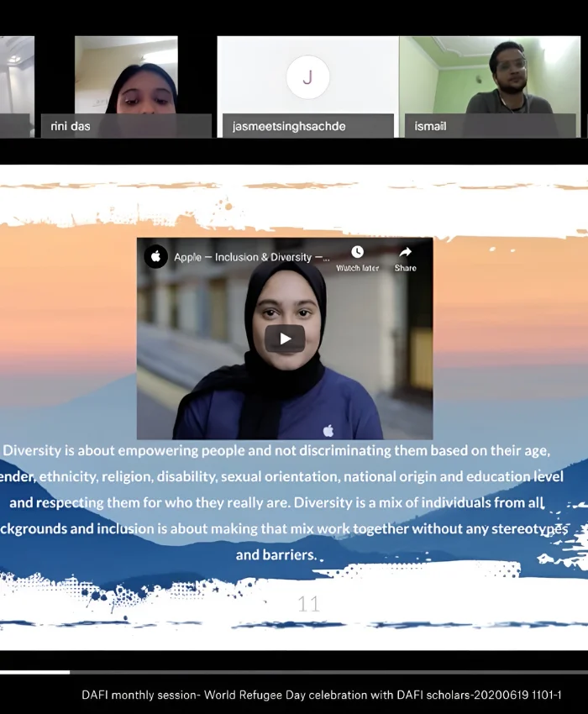Click the slide number 11
This screenshot has width=588, height=714.
(x=308, y=603)
